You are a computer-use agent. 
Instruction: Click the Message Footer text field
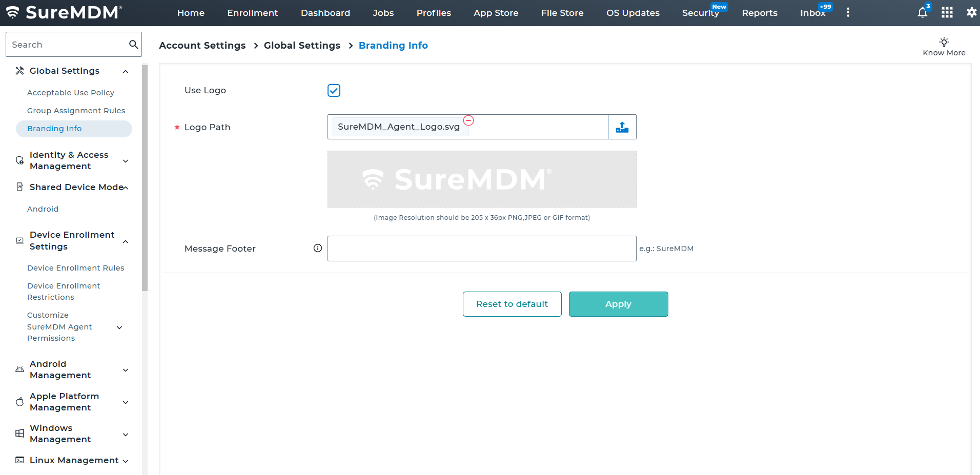pyautogui.click(x=482, y=249)
